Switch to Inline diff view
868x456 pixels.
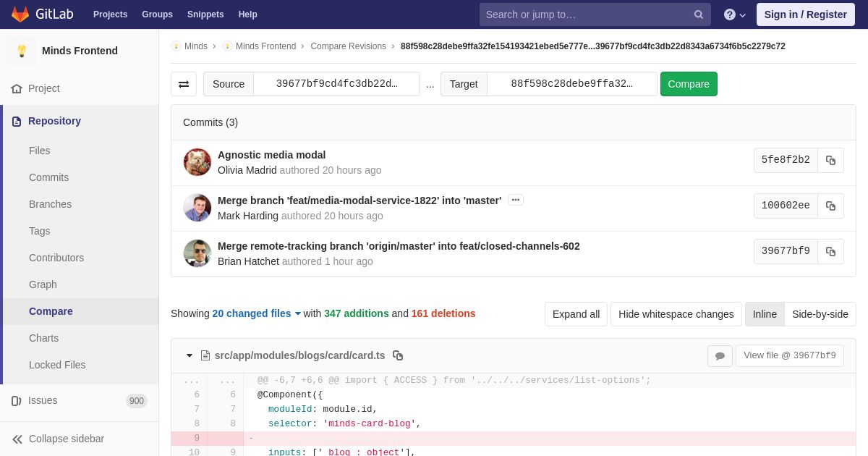click(x=765, y=314)
